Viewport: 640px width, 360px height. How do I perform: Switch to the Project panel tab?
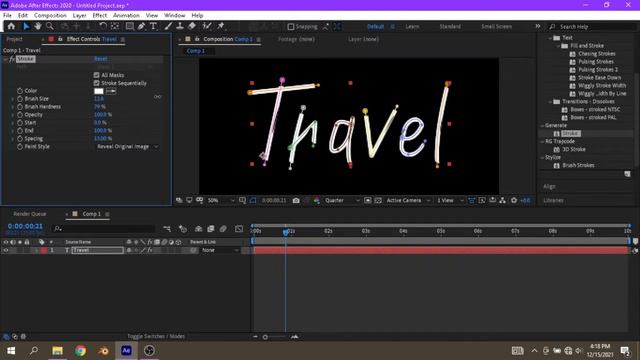click(x=14, y=39)
